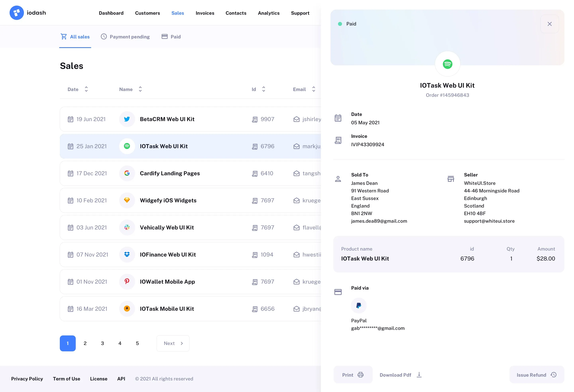Select page 3 in pagination

point(102,343)
